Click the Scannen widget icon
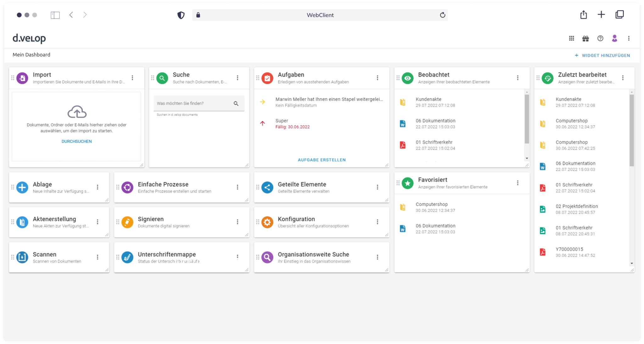This screenshot has width=644, height=344. click(x=22, y=257)
